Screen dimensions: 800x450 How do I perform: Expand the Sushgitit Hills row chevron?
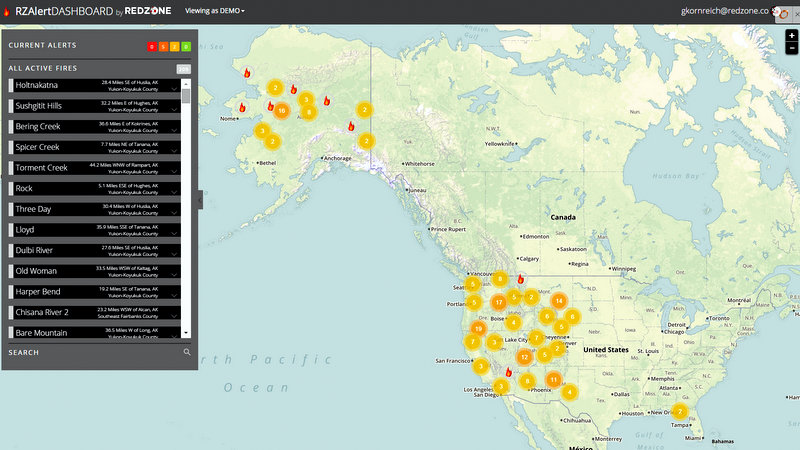174,109
